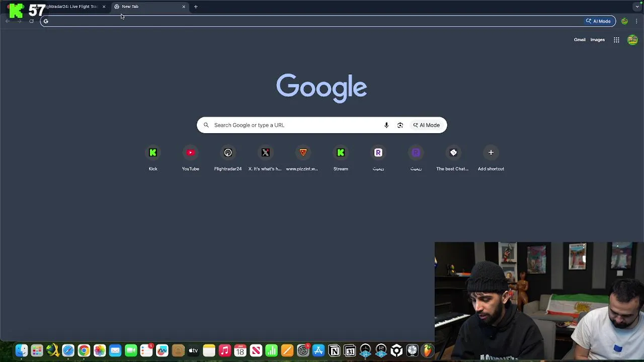Viewport: 644px width, 362px height.
Task: Close the New Tab tab
Action: pyautogui.click(x=184, y=7)
